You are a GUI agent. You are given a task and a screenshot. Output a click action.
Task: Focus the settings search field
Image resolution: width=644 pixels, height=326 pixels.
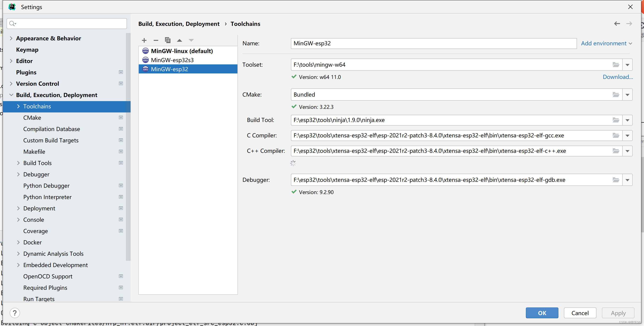(x=67, y=24)
